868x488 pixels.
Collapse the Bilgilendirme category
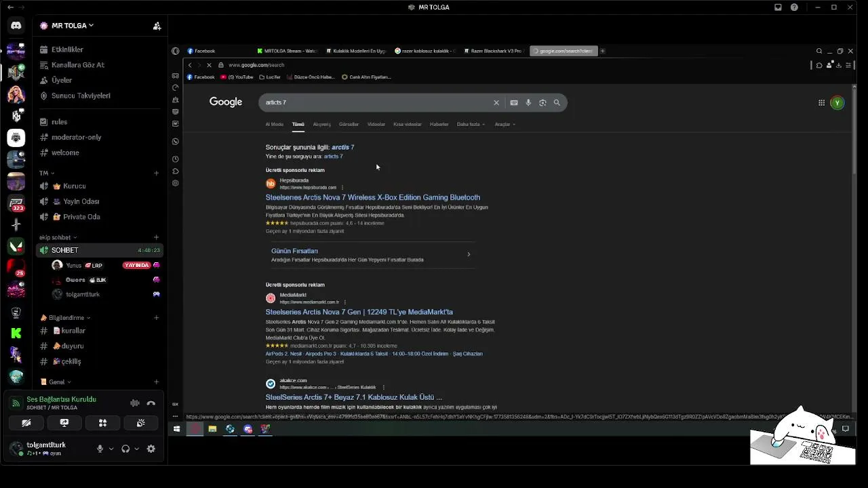pos(66,318)
